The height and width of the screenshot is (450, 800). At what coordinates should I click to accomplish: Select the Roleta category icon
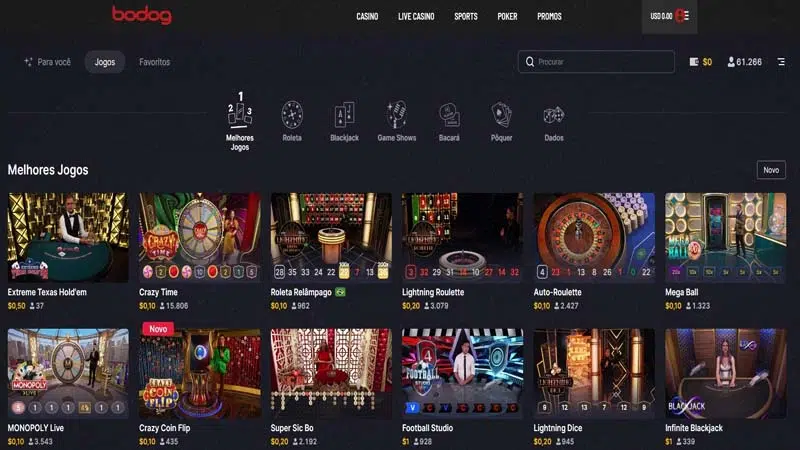coord(292,115)
